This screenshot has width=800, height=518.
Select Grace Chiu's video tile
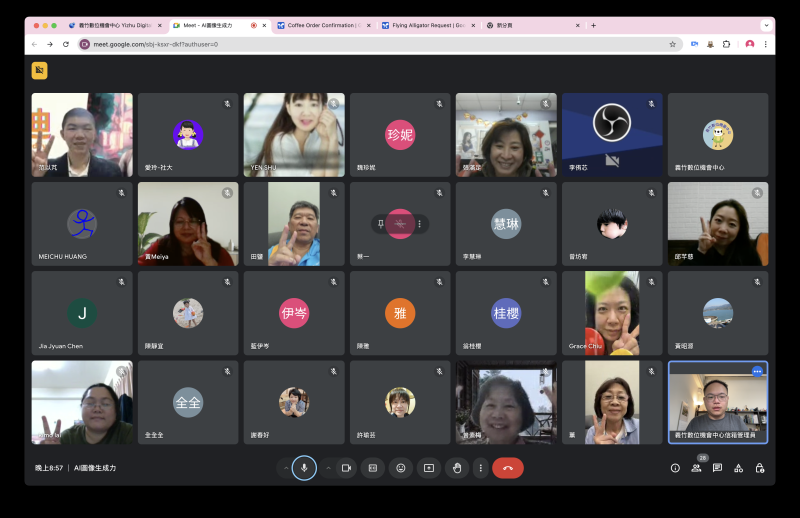(x=612, y=312)
